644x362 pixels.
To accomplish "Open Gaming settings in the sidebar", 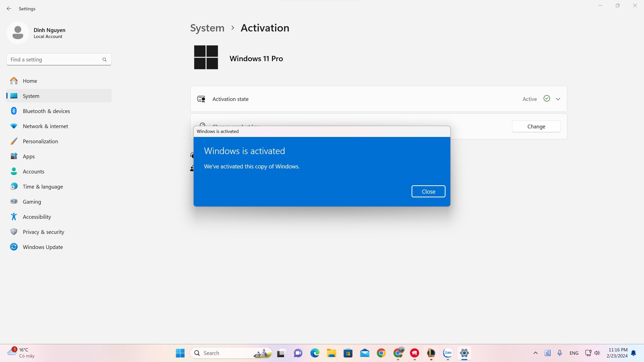I will (x=59, y=202).
